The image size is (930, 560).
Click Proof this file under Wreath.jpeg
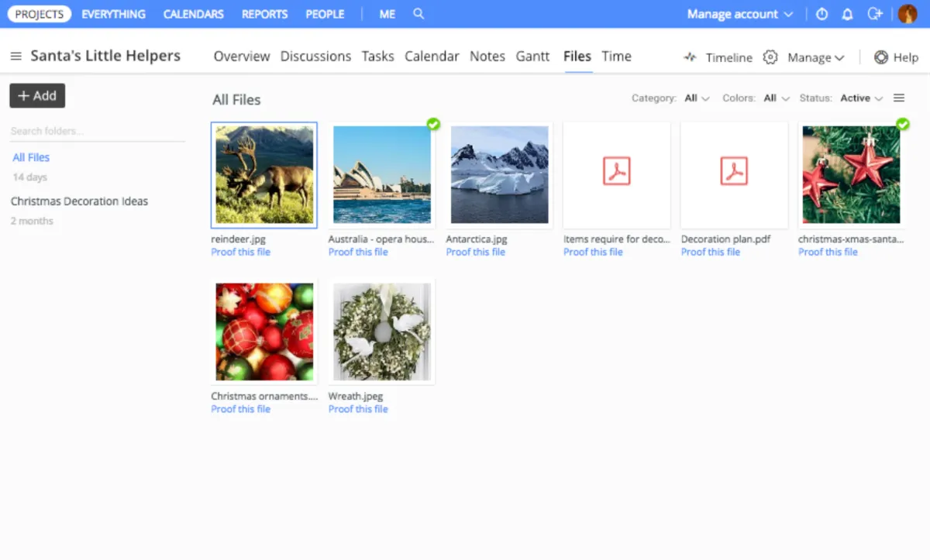[x=358, y=409]
